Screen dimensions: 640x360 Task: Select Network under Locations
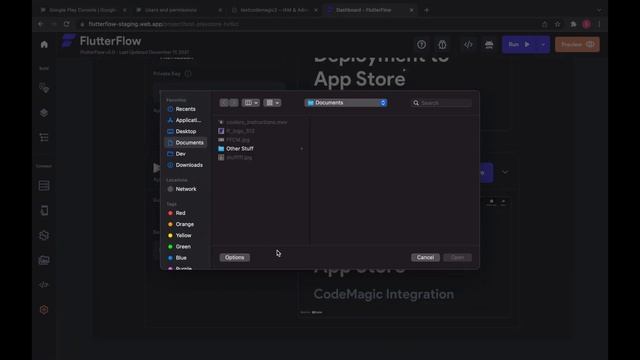pyautogui.click(x=182, y=189)
